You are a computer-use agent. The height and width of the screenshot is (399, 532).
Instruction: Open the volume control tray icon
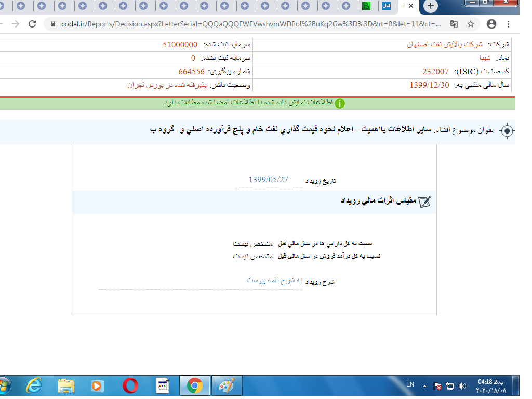coord(462,386)
